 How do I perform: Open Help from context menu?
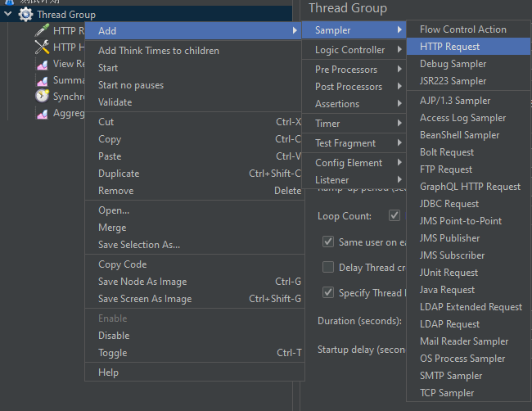tap(195, 373)
